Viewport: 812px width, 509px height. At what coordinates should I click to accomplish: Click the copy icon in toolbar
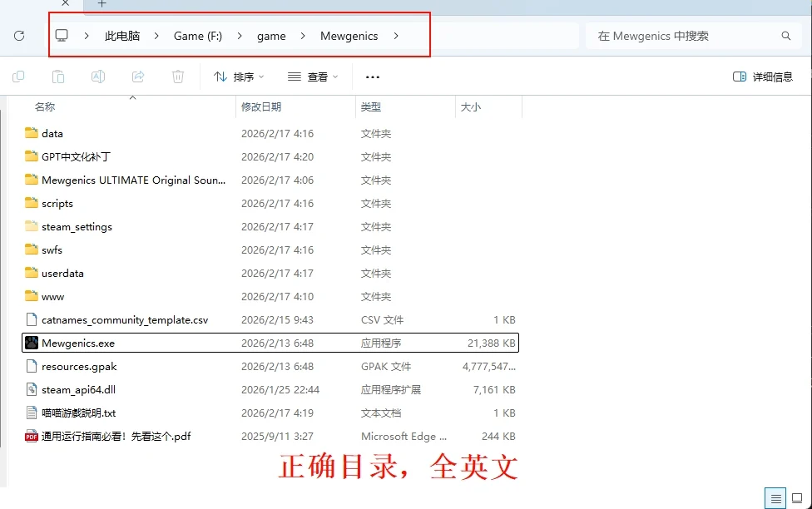click(x=18, y=77)
